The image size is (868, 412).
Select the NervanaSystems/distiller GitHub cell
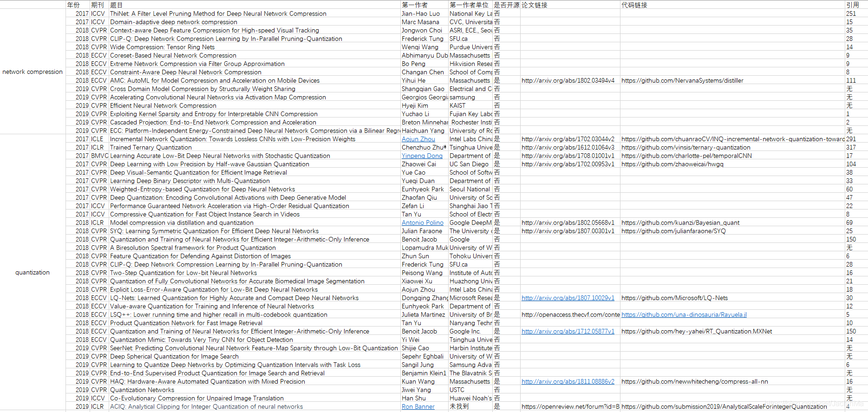(x=732, y=80)
